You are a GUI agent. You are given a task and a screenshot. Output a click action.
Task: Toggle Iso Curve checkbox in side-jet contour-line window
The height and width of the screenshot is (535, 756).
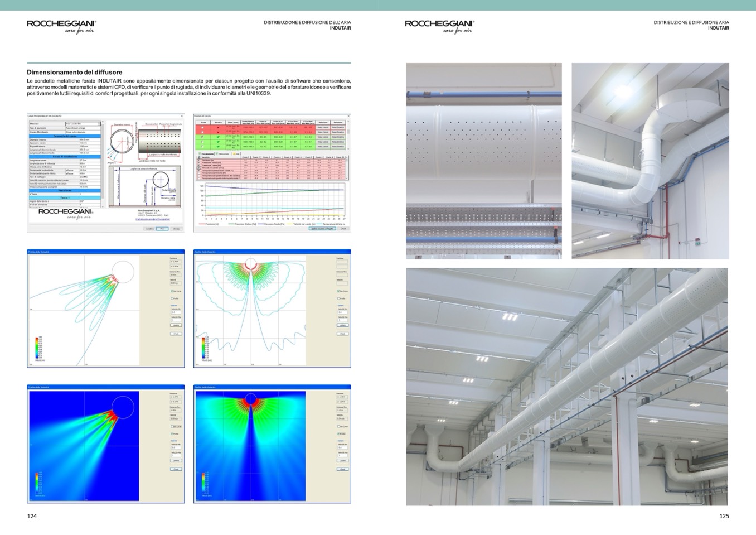point(172,291)
